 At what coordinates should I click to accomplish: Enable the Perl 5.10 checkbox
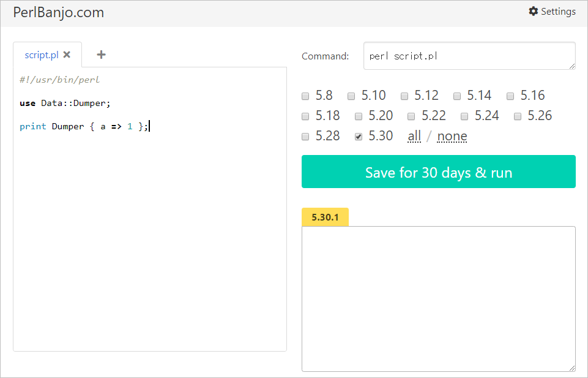[352, 96]
